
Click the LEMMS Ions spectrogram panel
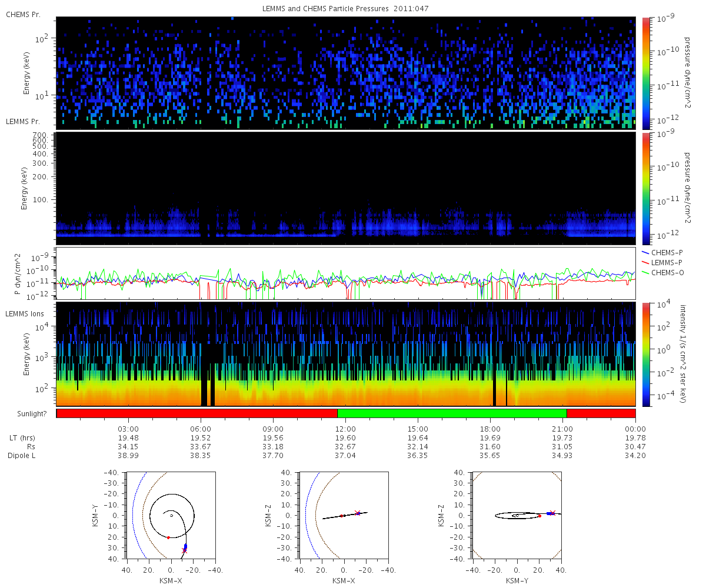click(x=346, y=354)
